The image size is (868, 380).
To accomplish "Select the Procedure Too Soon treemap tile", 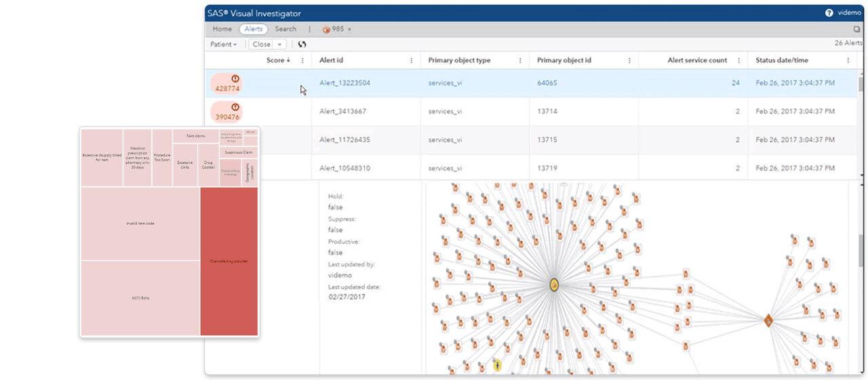I will [x=162, y=158].
